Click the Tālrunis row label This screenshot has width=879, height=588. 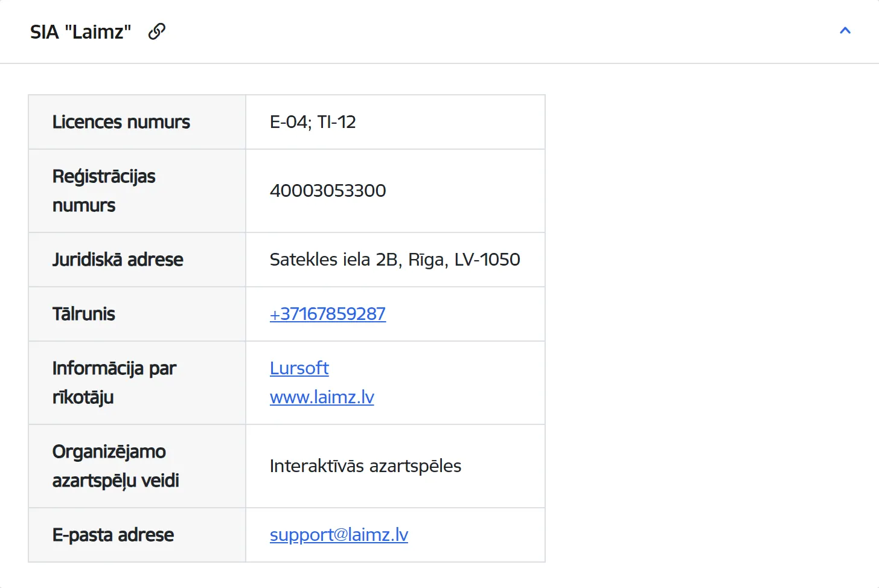tap(84, 314)
